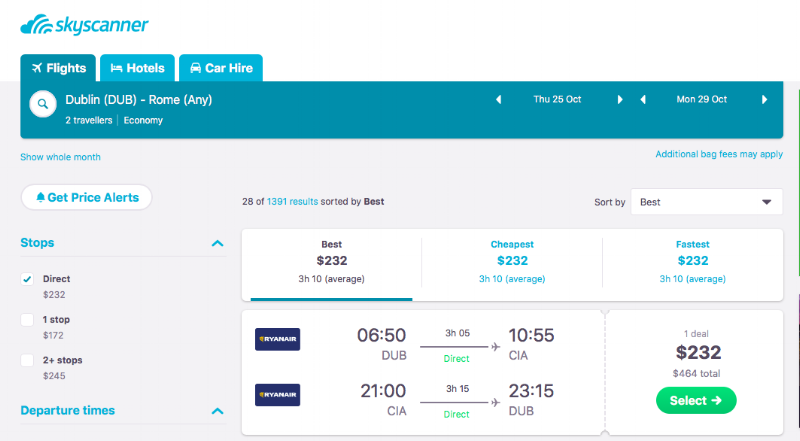The width and height of the screenshot is (800, 441).
Task: Click the Dublin (DUB) - Rome (Any) route
Action: [x=139, y=100]
